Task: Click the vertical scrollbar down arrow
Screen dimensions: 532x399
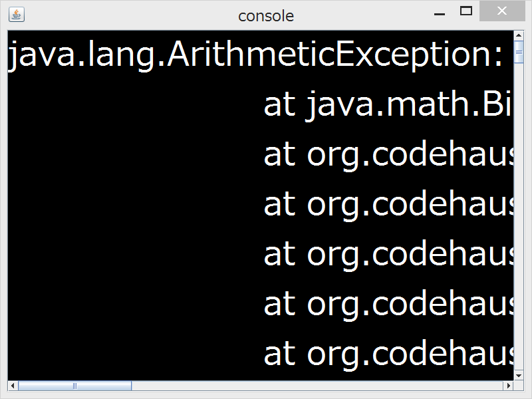Action: click(519, 376)
